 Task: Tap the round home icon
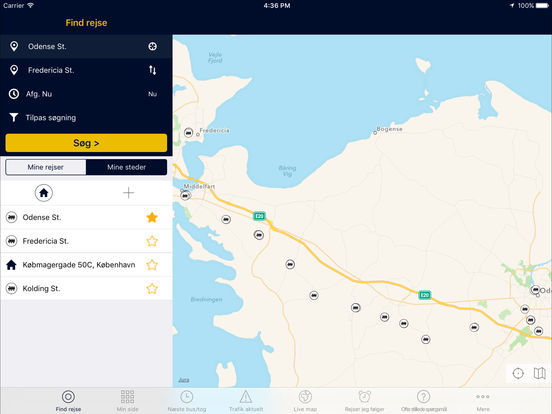pos(44,193)
